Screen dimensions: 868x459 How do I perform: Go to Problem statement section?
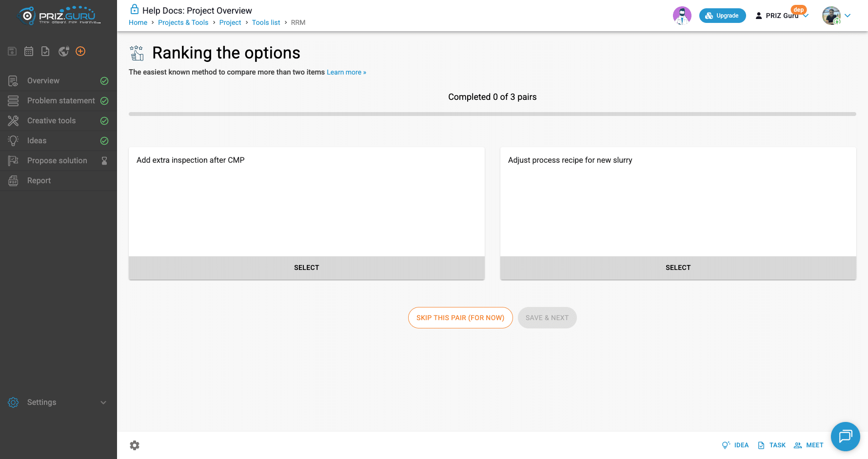point(59,101)
